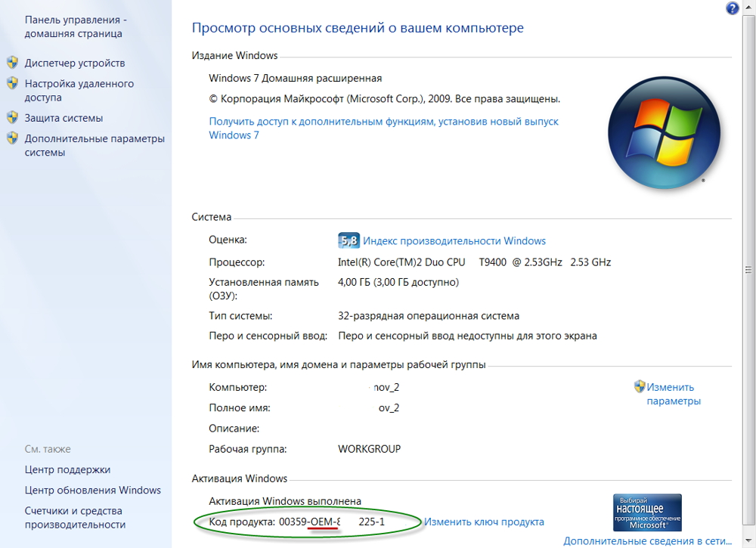Click Получить доступ к дополнительным функциям link
The image size is (756, 548).
pyautogui.click(x=383, y=128)
